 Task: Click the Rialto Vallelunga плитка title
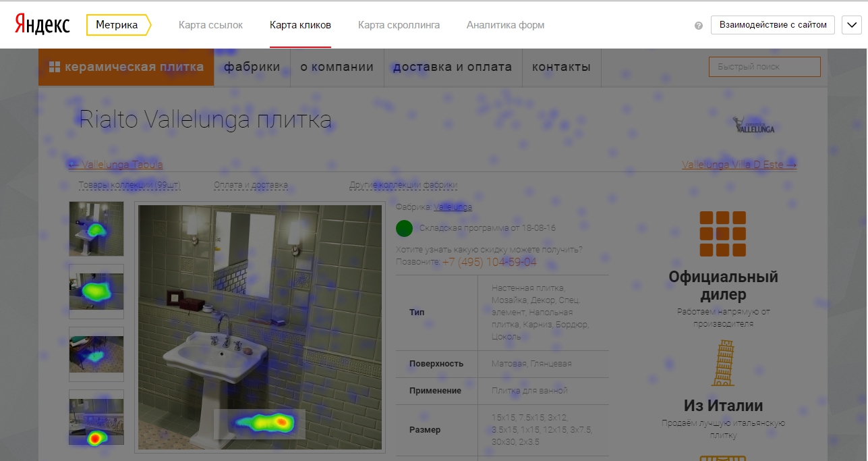pyautogui.click(x=206, y=120)
